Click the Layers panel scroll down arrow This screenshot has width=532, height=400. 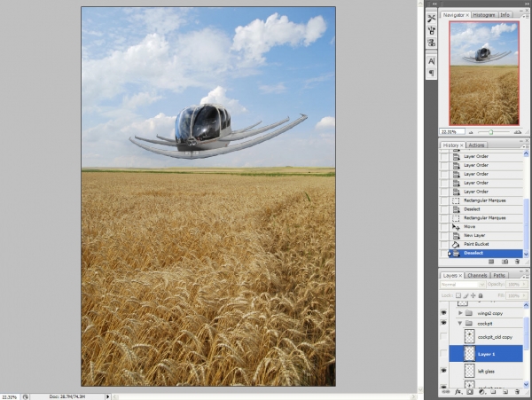click(x=526, y=384)
